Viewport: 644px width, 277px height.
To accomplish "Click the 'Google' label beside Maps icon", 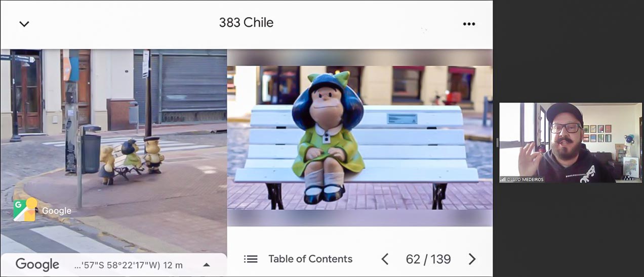I will (57, 211).
